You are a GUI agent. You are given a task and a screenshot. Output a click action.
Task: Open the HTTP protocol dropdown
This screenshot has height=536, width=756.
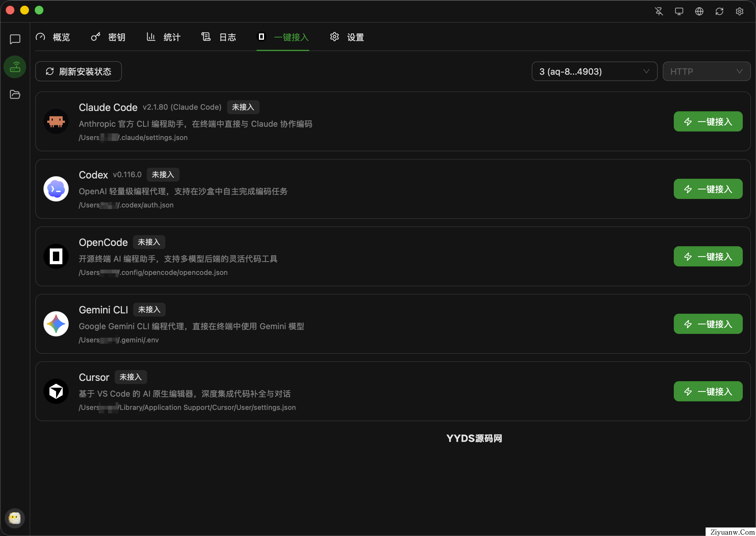707,71
